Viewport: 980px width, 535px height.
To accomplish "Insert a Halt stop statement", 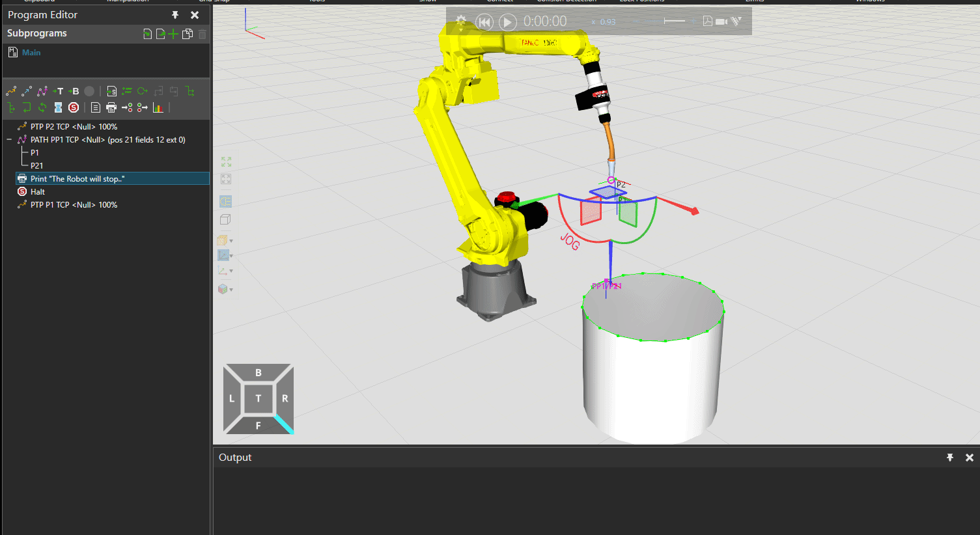I will 74,107.
